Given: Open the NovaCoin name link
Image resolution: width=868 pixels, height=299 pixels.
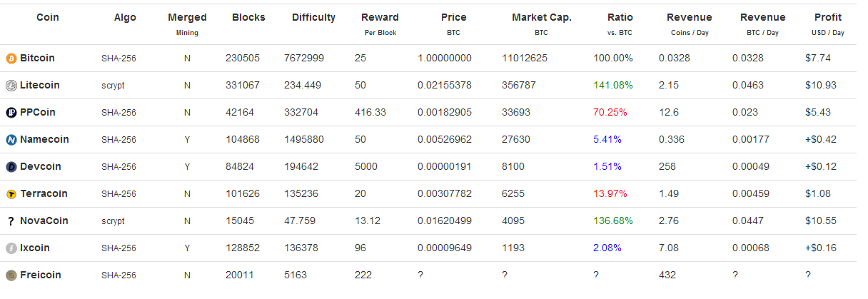Looking at the screenshot, I should click(44, 221).
